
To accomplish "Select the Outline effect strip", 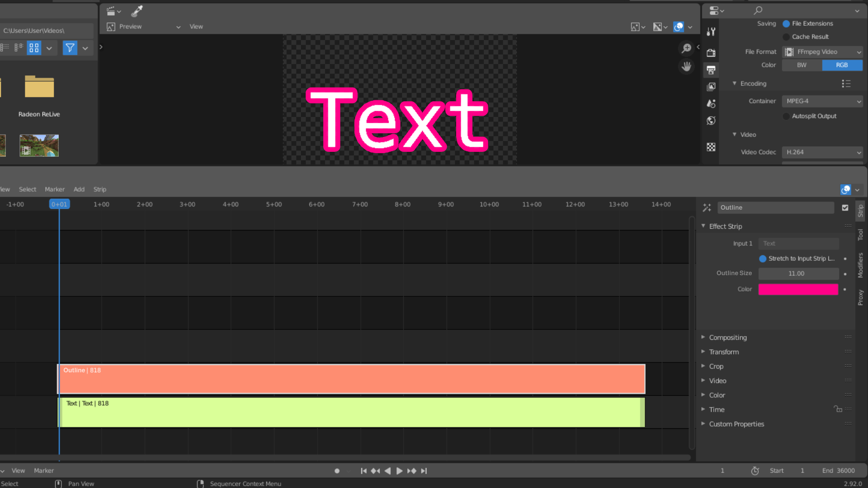I will pos(351,379).
